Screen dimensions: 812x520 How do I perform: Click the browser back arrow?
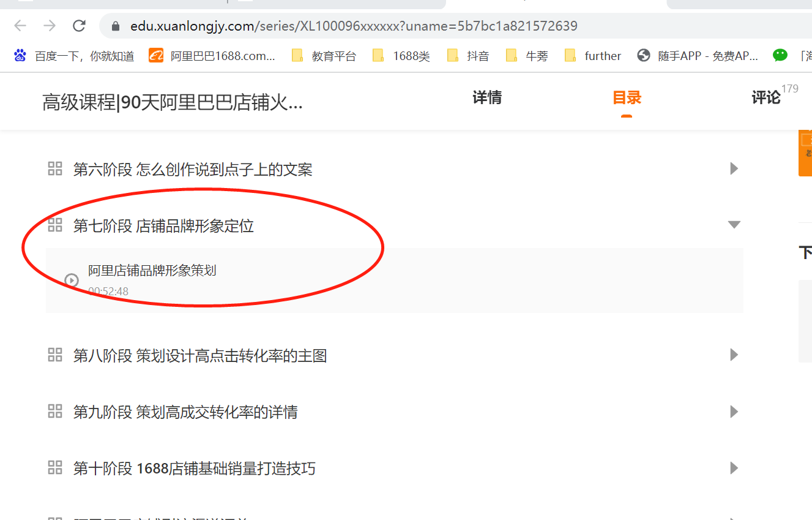click(x=20, y=26)
